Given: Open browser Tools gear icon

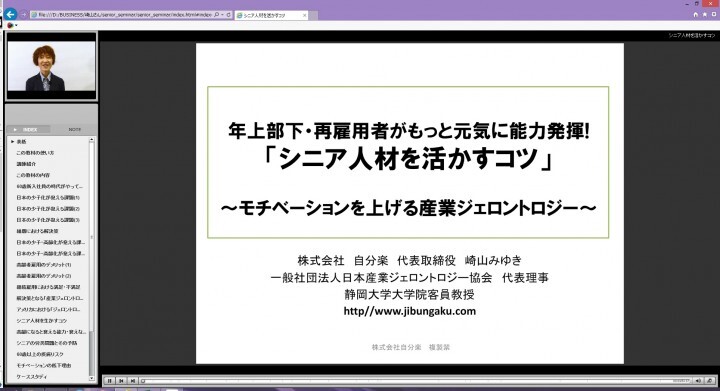Looking at the screenshot, I should click(x=714, y=15).
